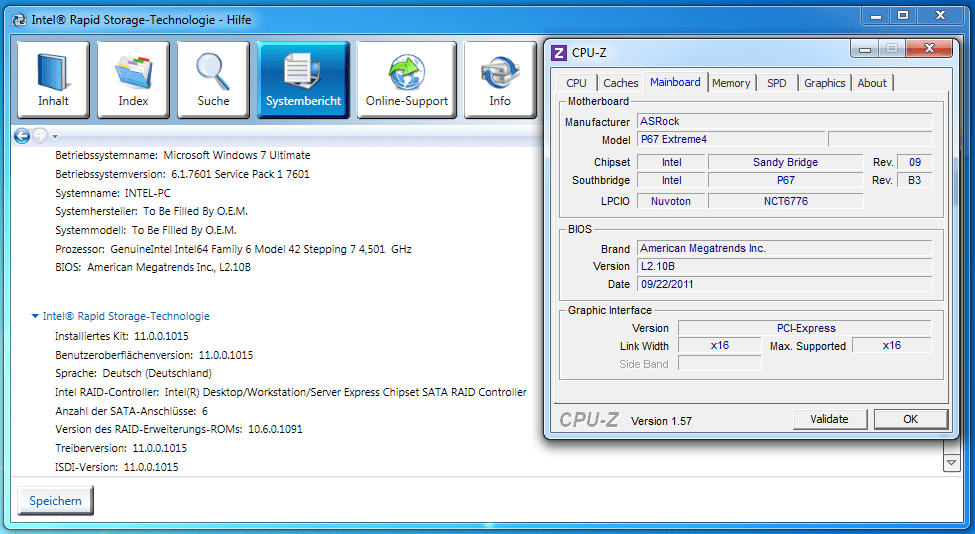975x534 pixels.
Task: Click the CPU-Z purple Z title icon
Action: tap(559, 53)
